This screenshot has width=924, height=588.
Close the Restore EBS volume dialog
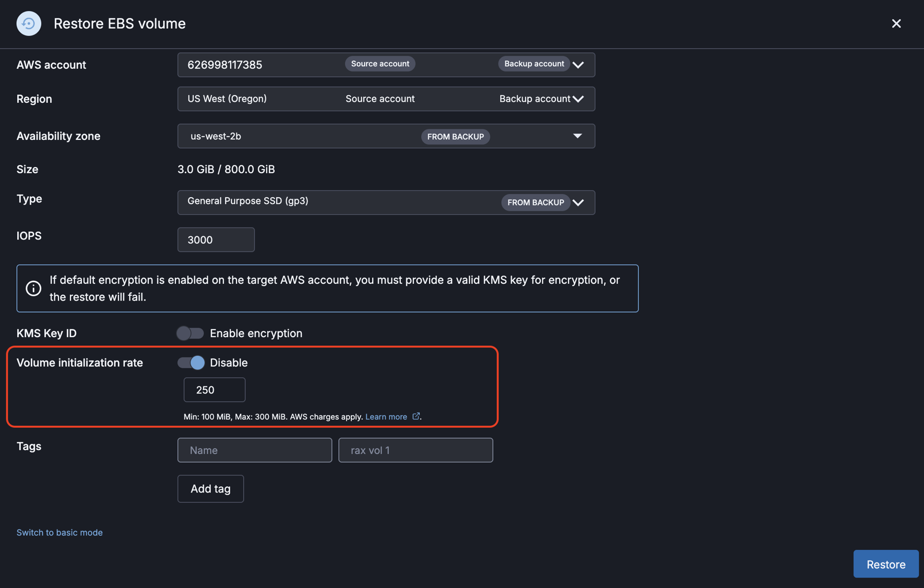[x=896, y=23]
